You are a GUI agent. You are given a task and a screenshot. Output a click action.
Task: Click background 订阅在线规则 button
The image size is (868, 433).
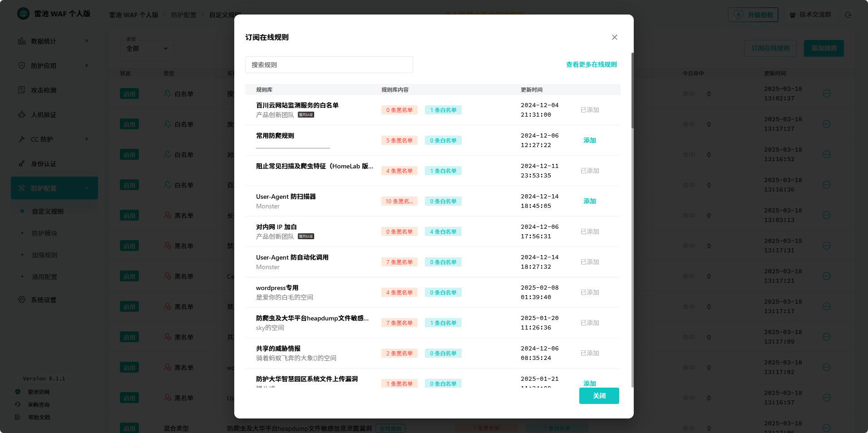(x=770, y=48)
